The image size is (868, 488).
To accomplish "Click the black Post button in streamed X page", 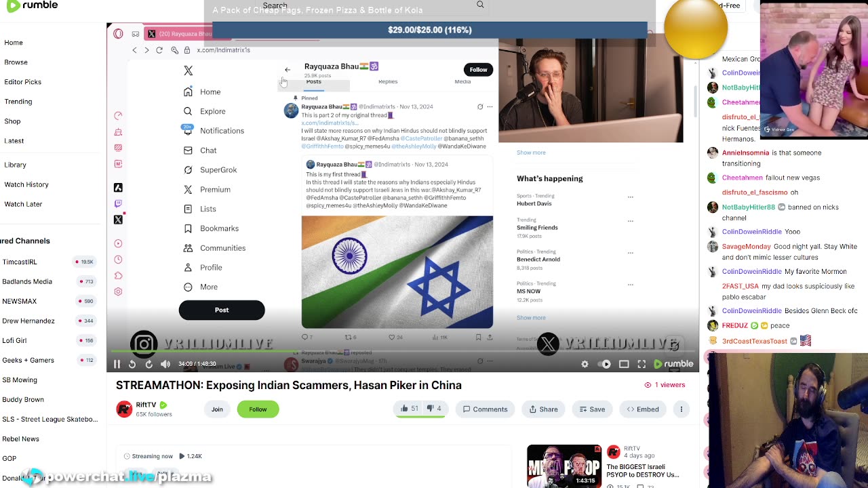I will point(222,310).
